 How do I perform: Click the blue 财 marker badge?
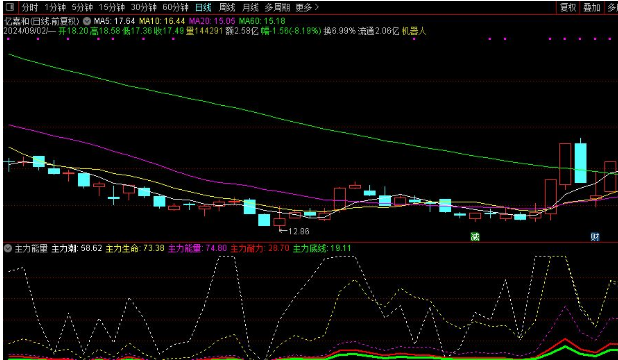point(595,237)
